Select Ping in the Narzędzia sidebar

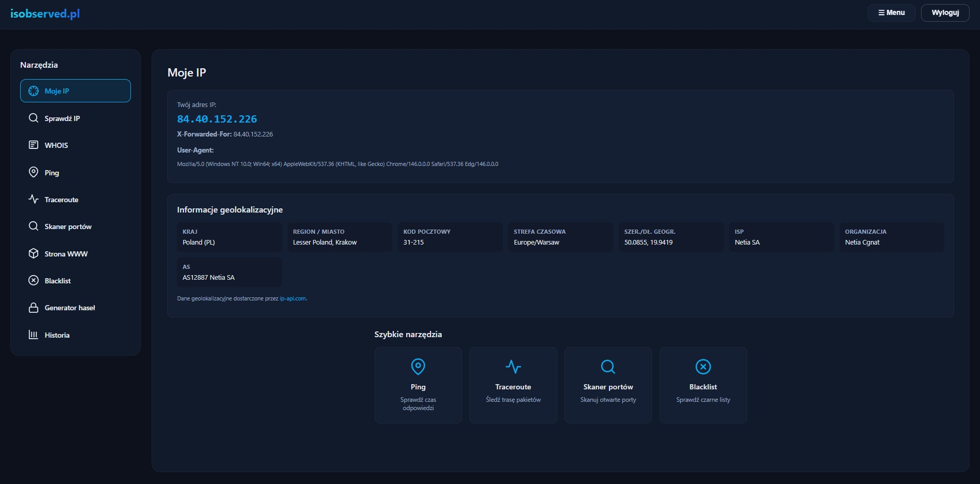coord(76,172)
